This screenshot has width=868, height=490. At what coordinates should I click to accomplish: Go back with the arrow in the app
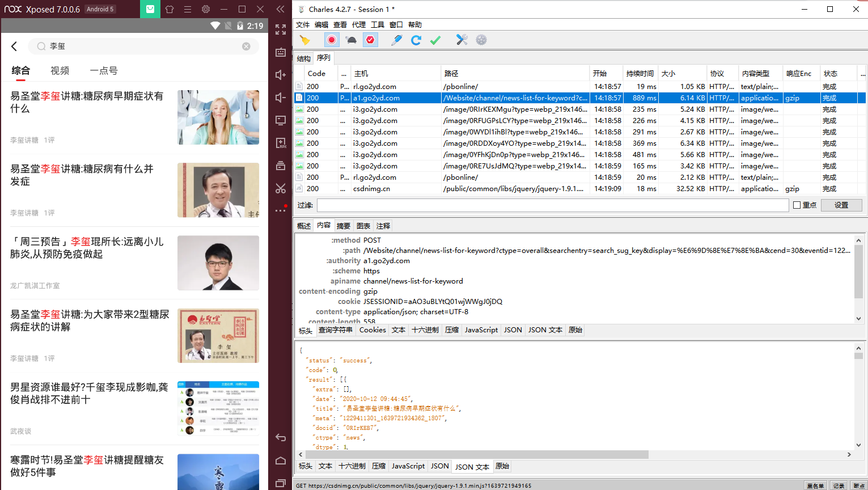point(14,47)
